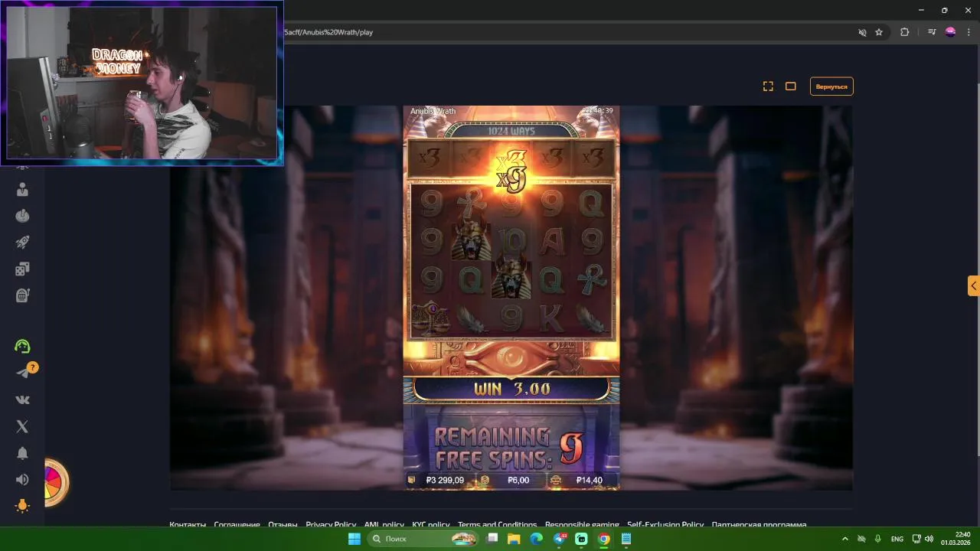The height and width of the screenshot is (551, 980).
Task: Open Task View on the taskbar
Action: [492, 539]
